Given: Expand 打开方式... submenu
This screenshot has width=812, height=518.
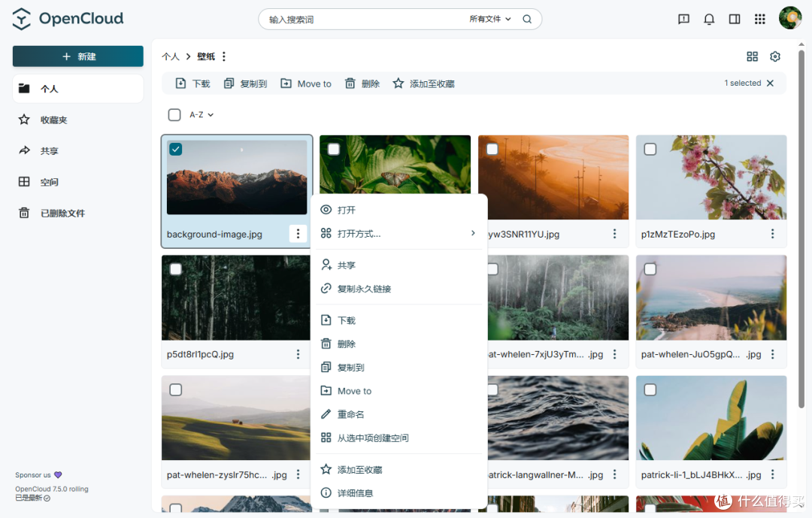Looking at the screenshot, I should click(x=398, y=234).
